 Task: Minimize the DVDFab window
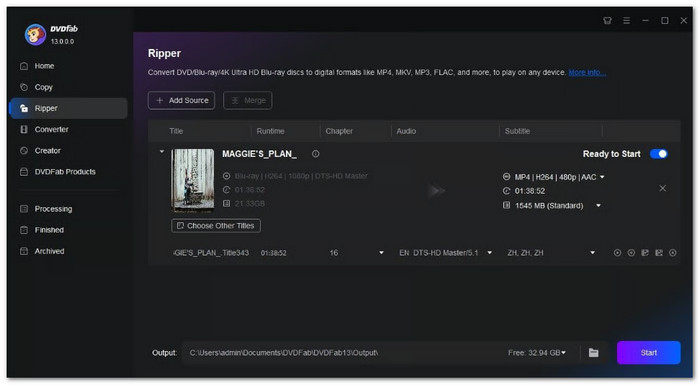click(646, 21)
